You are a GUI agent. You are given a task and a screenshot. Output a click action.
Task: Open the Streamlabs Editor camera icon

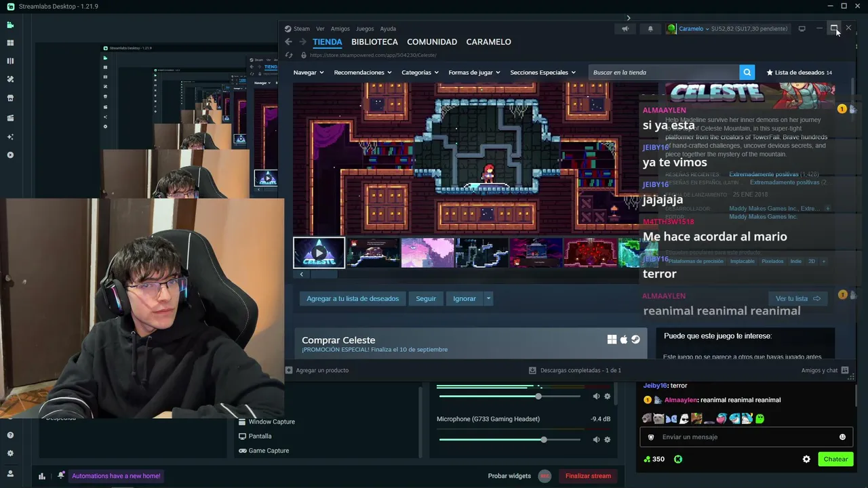[10, 25]
